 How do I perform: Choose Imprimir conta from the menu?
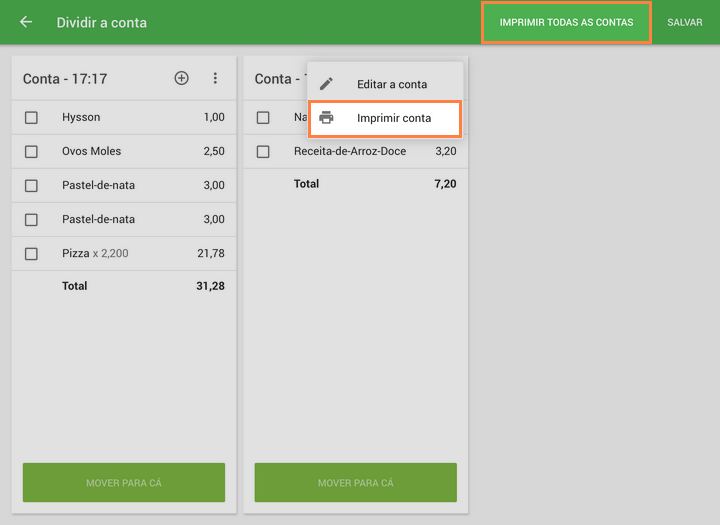click(393, 118)
